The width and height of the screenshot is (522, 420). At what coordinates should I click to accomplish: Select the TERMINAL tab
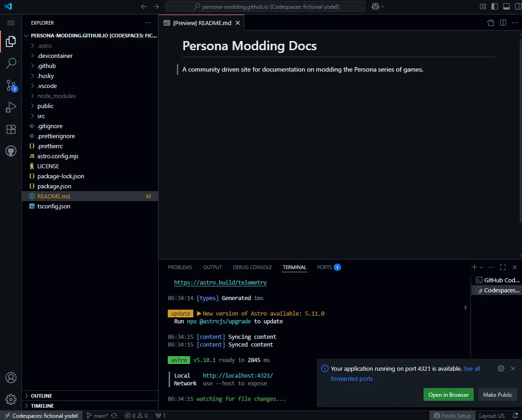point(295,267)
